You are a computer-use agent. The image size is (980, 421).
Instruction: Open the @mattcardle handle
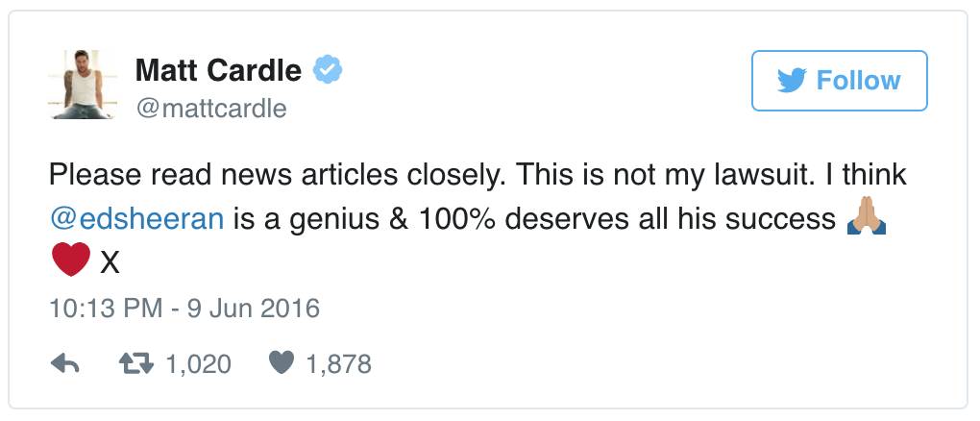point(210,109)
